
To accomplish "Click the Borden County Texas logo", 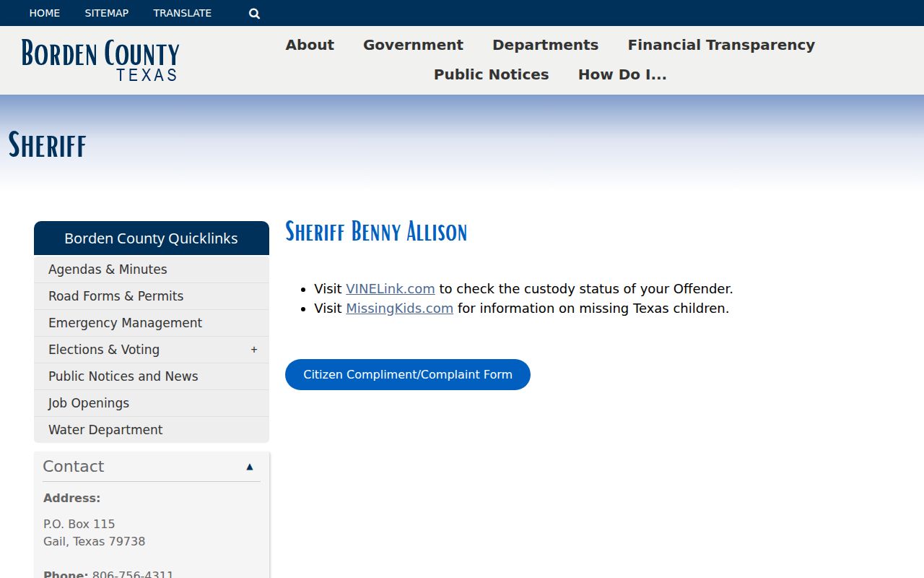I will point(100,60).
